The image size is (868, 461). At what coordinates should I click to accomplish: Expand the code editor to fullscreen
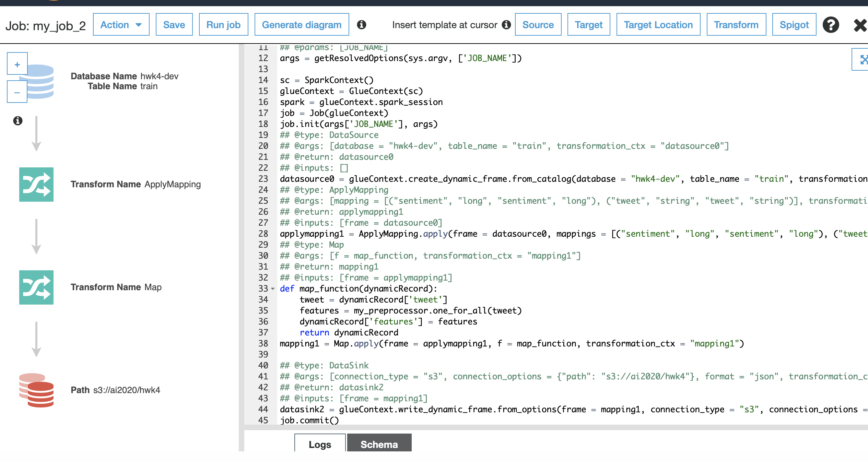click(x=863, y=60)
